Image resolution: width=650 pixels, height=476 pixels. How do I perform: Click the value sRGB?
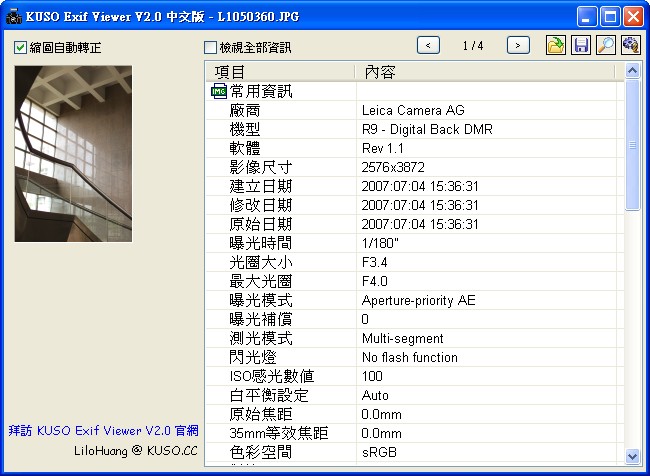coord(379,452)
